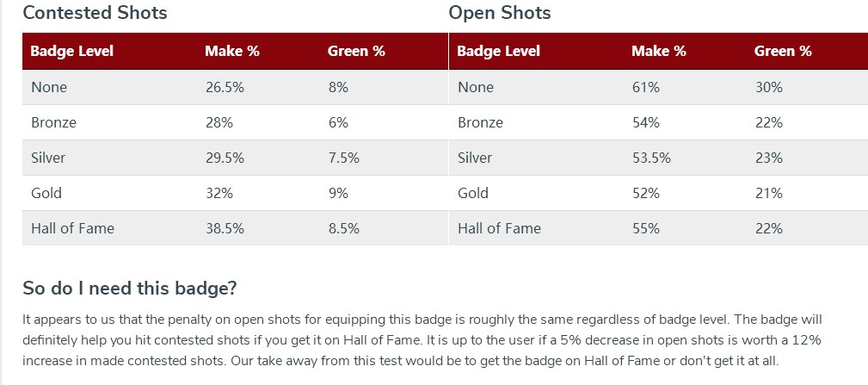The image size is (868, 385).
Task: Click the 30% green percentage cell
Action: (768, 87)
